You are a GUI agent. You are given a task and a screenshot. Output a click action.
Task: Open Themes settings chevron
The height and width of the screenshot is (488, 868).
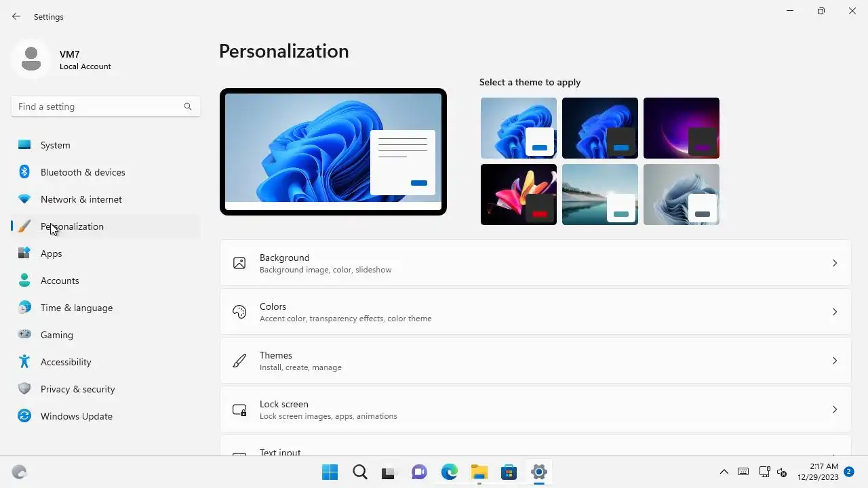pos(835,361)
